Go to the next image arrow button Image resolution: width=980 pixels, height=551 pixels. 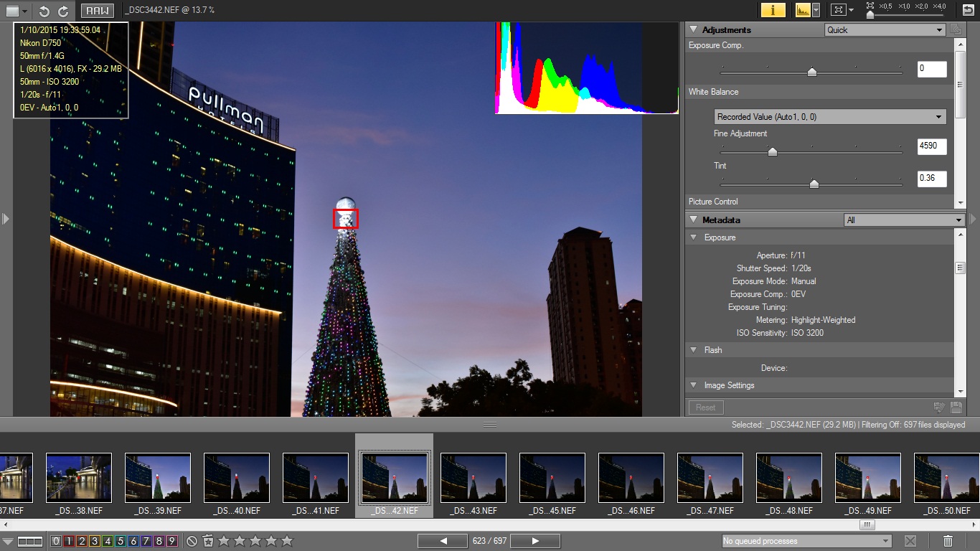pos(535,541)
